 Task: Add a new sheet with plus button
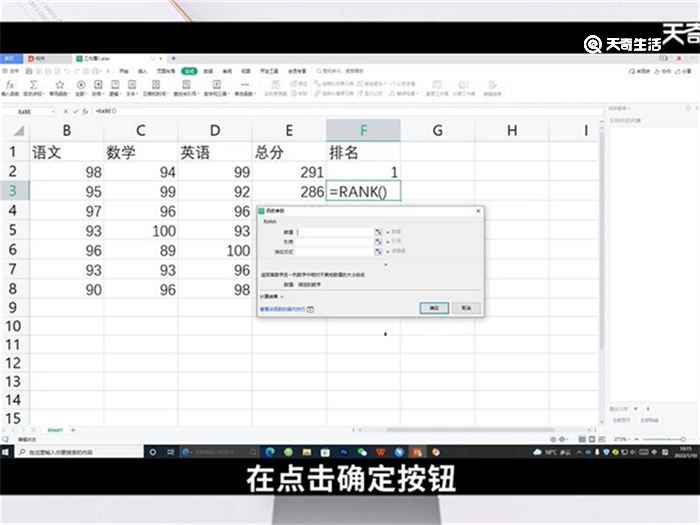click(73, 430)
